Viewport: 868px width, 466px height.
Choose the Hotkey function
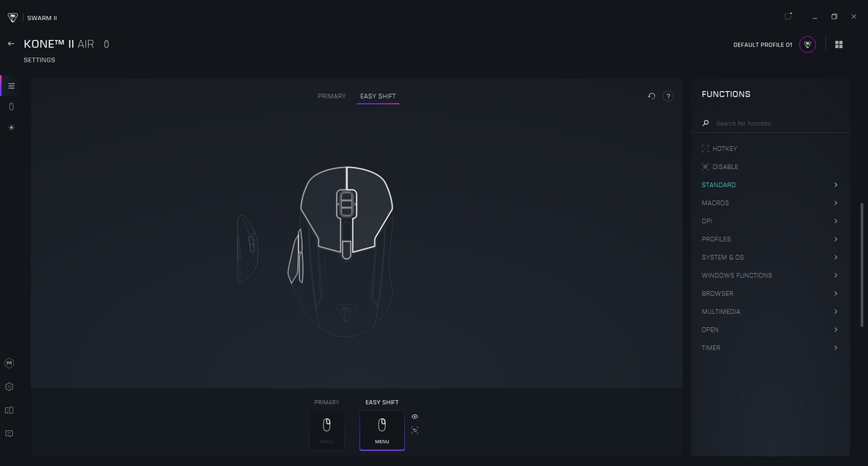pyautogui.click(x=724, y=148)
